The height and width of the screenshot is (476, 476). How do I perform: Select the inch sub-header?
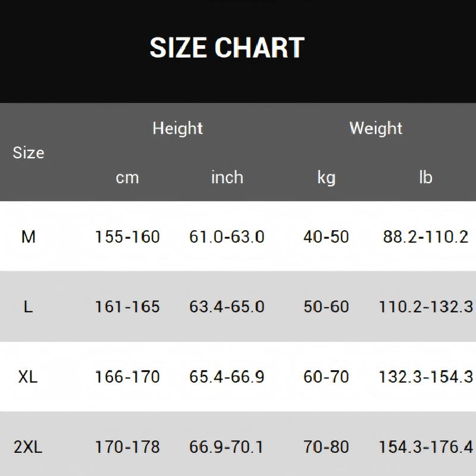click(227, 177)
